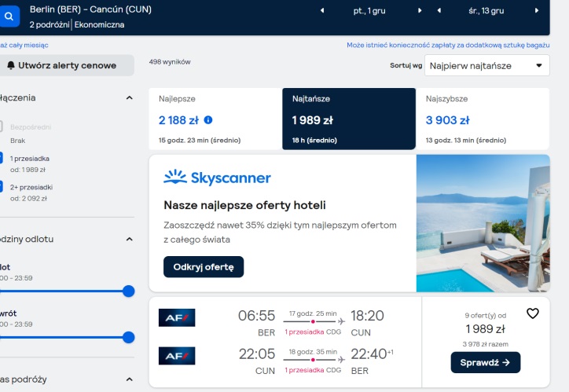
Task: Click 3 978 zł razem total
Action: [486, 344]
